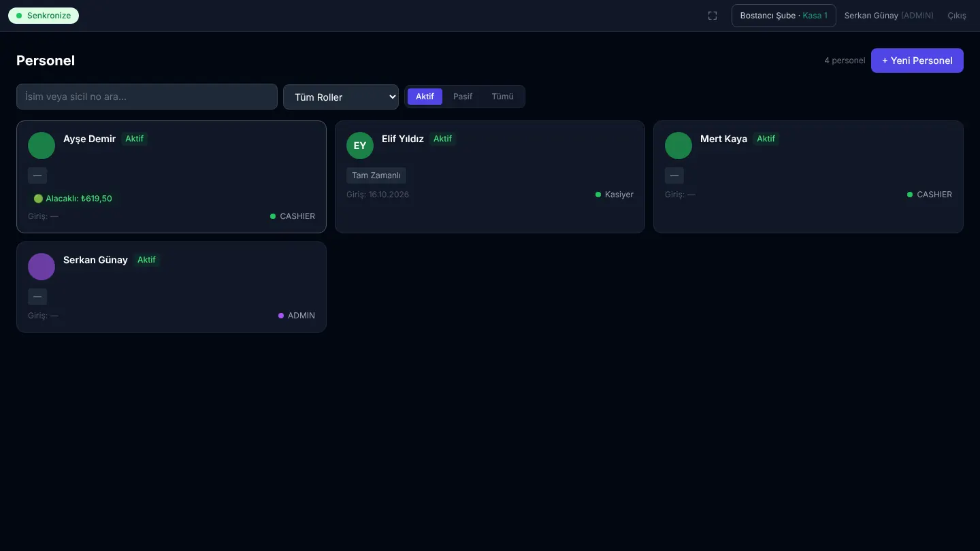Toggle fullscreen mode icon

pos(713,16)
